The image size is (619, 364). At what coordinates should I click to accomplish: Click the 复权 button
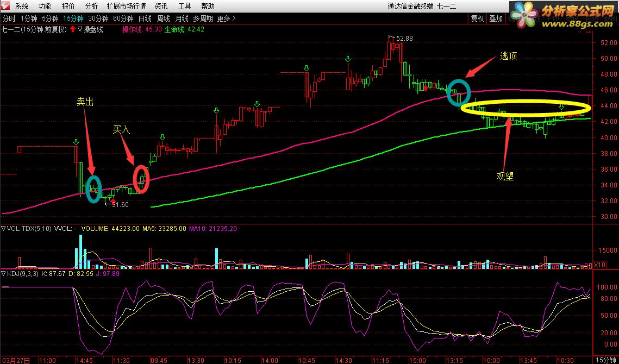[477, 18]
